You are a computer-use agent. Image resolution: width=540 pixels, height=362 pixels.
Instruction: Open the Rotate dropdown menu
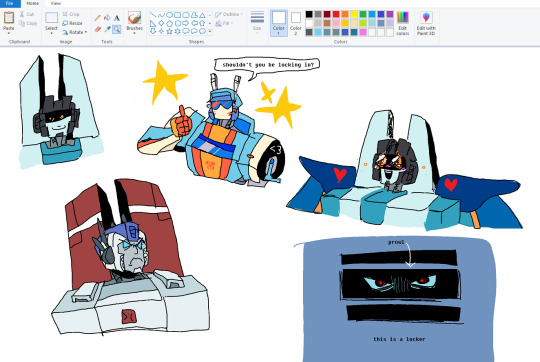[x=75, y=32]
